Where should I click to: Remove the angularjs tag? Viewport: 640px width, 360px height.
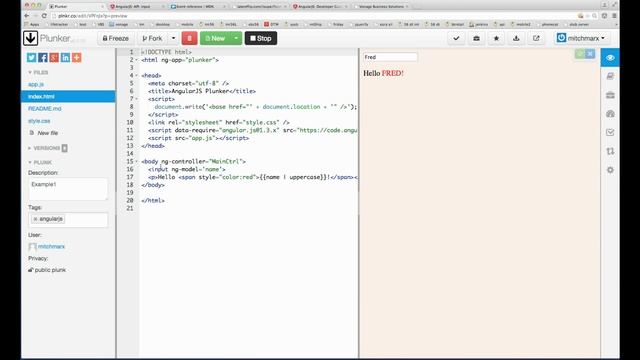point(36,219)
